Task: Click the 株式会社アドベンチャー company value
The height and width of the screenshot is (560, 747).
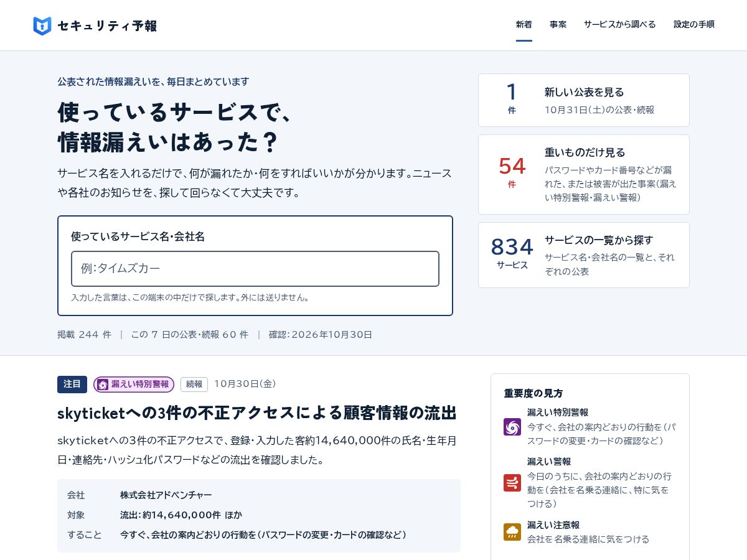Action: point(166,495)
